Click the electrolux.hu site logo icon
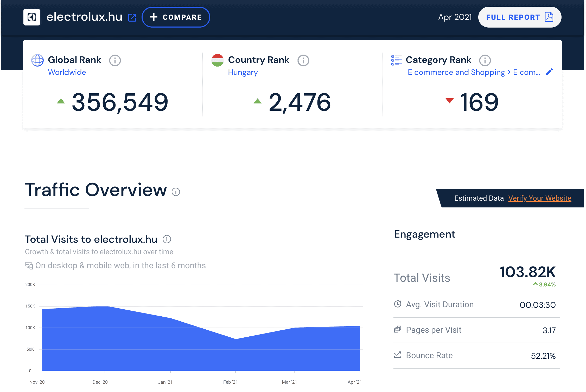 (32, 17)
